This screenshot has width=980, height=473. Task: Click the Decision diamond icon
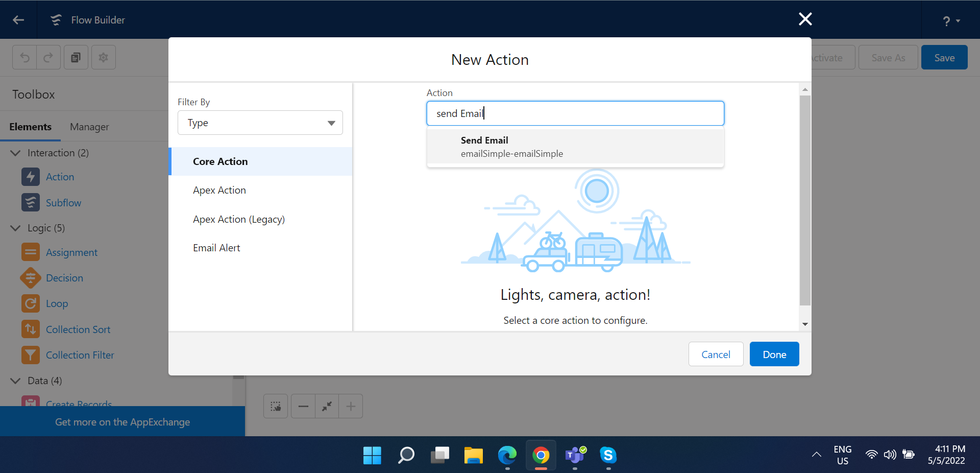click(x=31, y=278)
